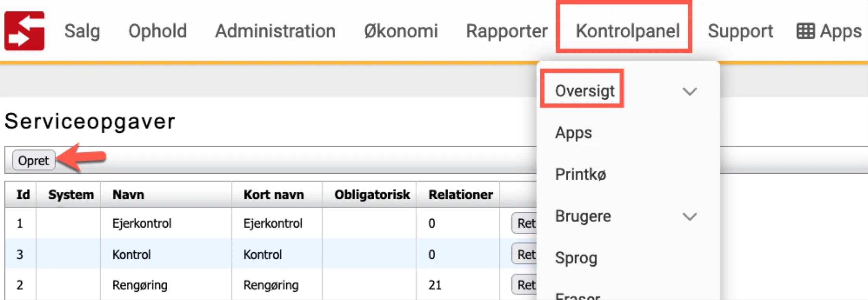Viewport: 868px width, 300px height.
Task: Expand the Oversigt submenu chevron
Action: (689, 91)
